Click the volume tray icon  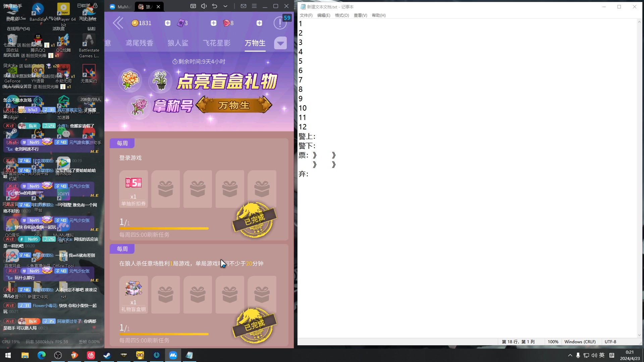click(594, 355)
